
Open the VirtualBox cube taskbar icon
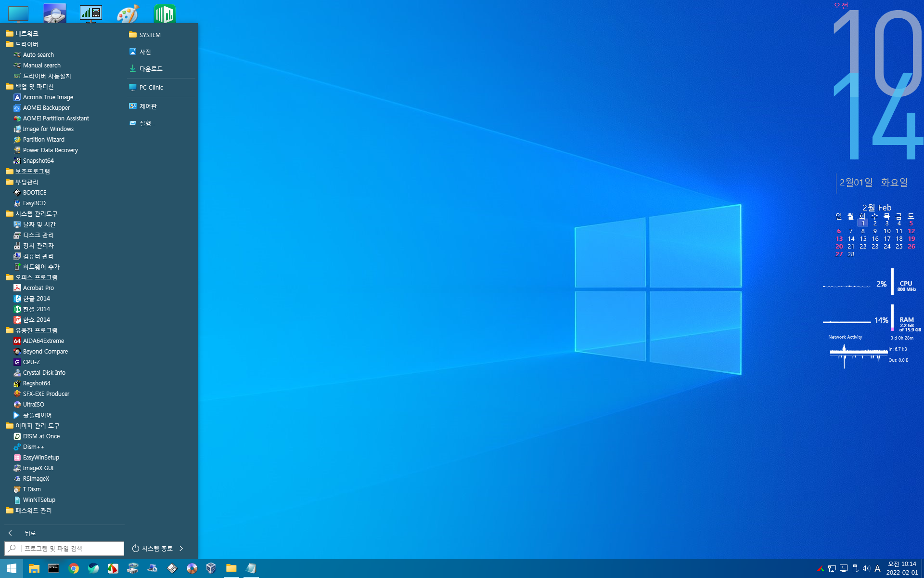[211, 568]
